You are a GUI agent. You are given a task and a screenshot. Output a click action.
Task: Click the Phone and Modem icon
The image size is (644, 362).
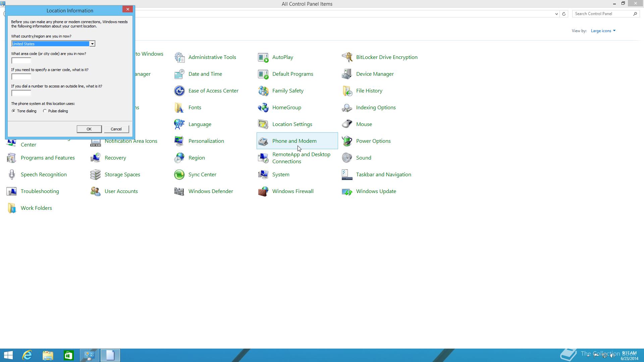(263, 141)
